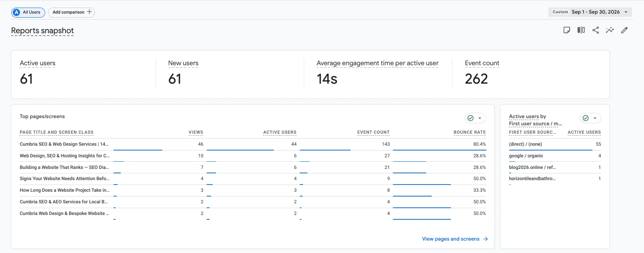Click the ACTIVE USERS column header in Top pages
The image size is (644, 253).
(x=280, y=133)
